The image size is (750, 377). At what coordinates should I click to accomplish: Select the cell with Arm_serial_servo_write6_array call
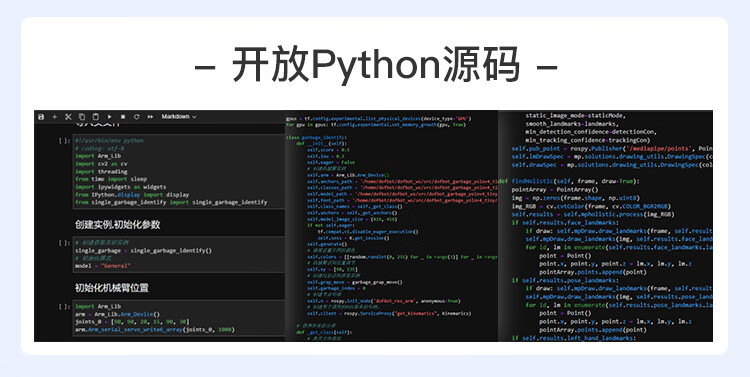(178, 318)
